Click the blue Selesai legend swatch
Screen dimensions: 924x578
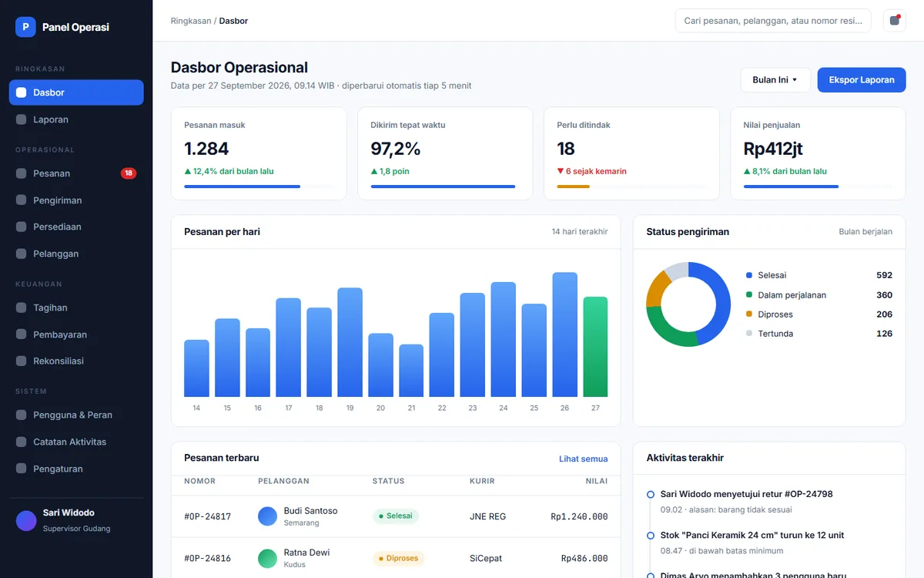click(x=749, y=275)
